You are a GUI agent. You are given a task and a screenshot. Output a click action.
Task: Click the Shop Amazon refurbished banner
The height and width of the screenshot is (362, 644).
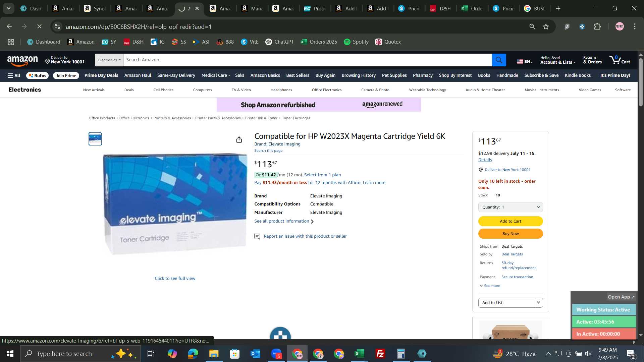pyautogui.click(x=319, y=105)
